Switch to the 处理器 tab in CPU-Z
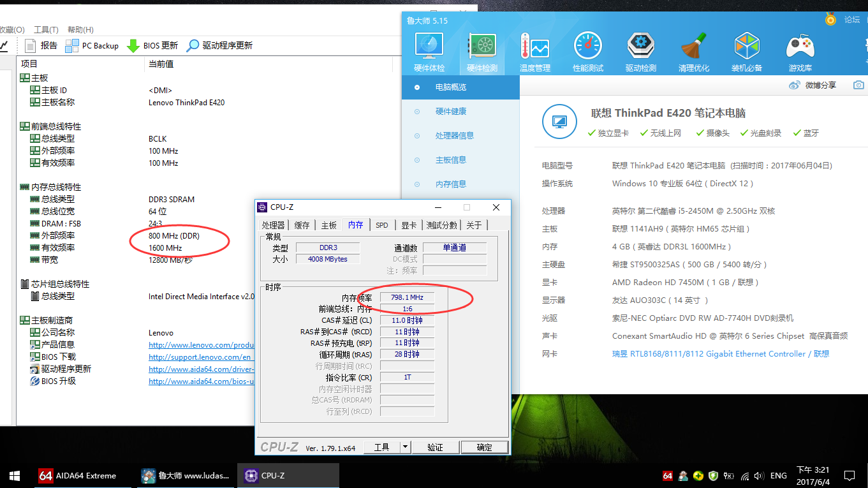The image size is (868, 488). (273, 225)
